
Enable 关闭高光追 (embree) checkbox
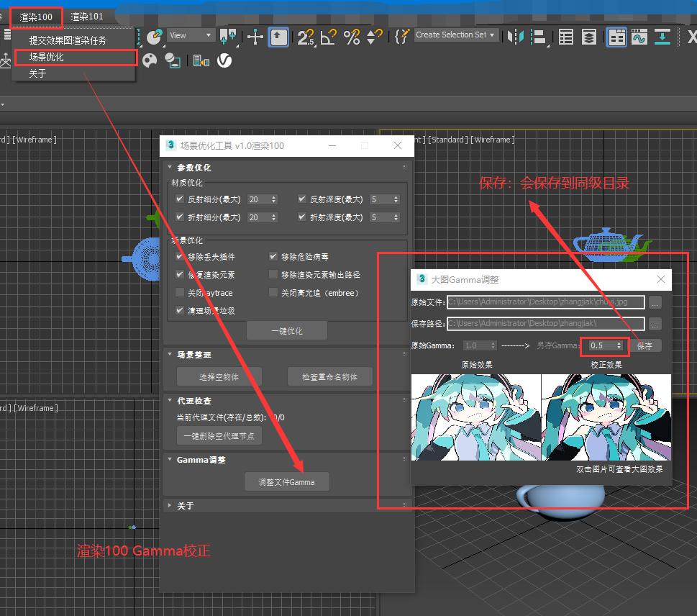[x=273, y=292]
